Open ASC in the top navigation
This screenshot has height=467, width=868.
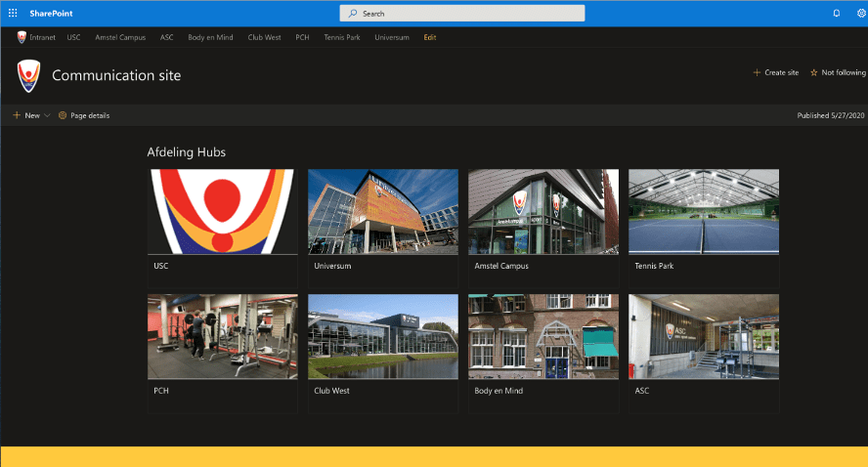click(x=166, y=37)
